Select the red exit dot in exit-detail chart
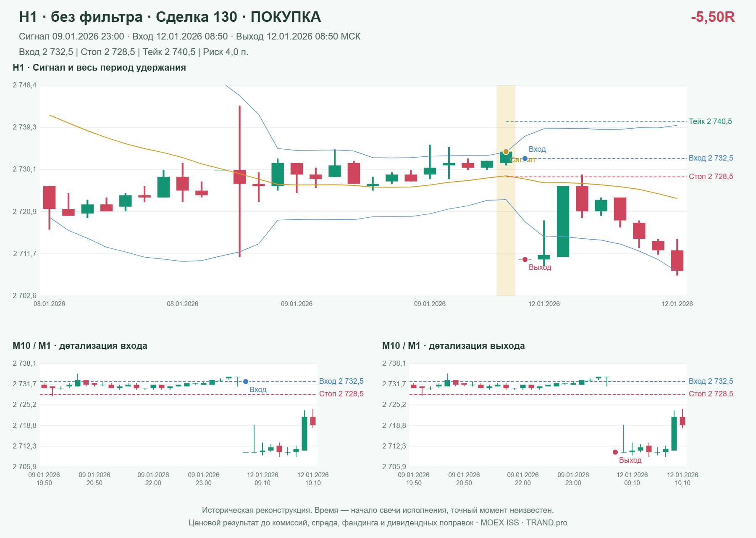Viewport: 756px width, 538px height. point(615,452)
